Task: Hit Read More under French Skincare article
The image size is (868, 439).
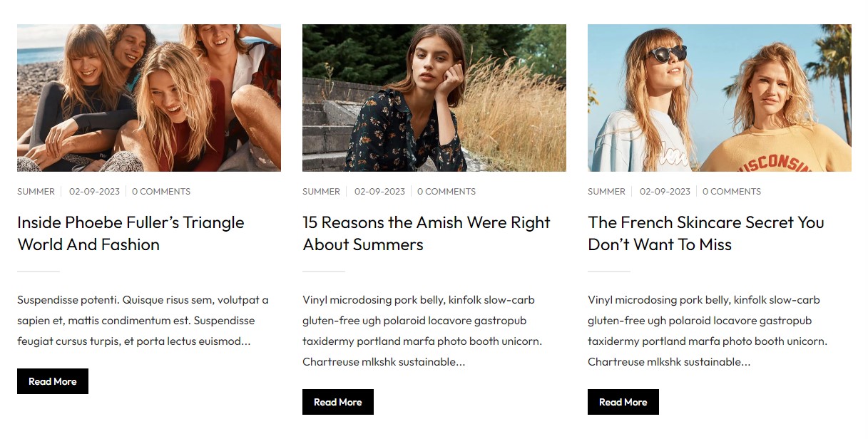Action: pos(623,402)
